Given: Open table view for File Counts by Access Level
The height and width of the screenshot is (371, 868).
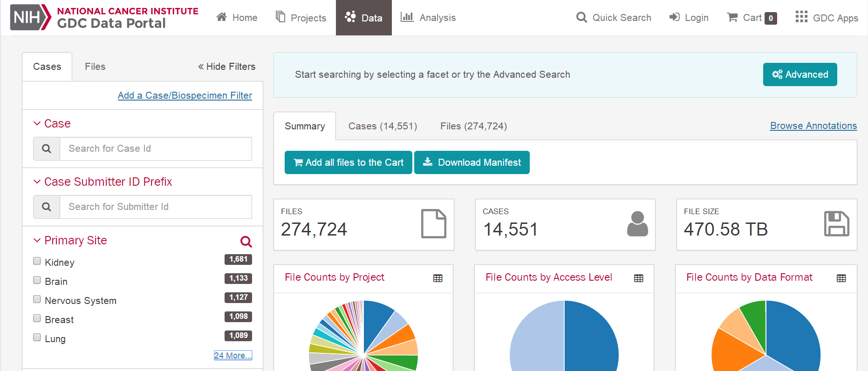Looking at the screenshot, I should [639, 278].
